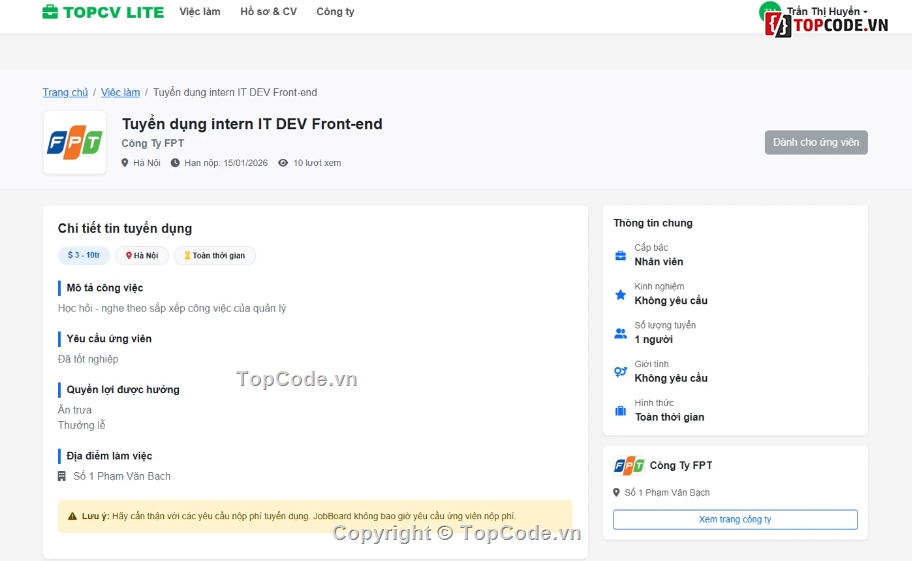
Task: Click the FPT company logo thumbnail in the header
Action: [x=74, y=142]
